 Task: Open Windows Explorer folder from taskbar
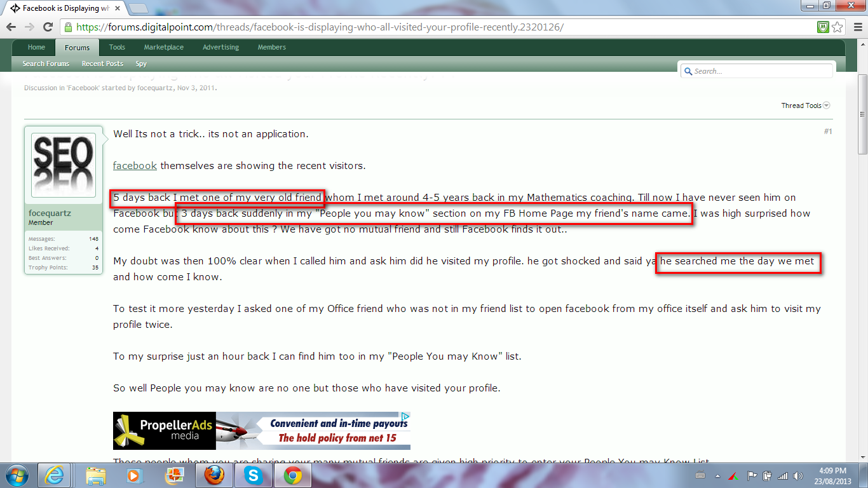click(x=97, y=475)
